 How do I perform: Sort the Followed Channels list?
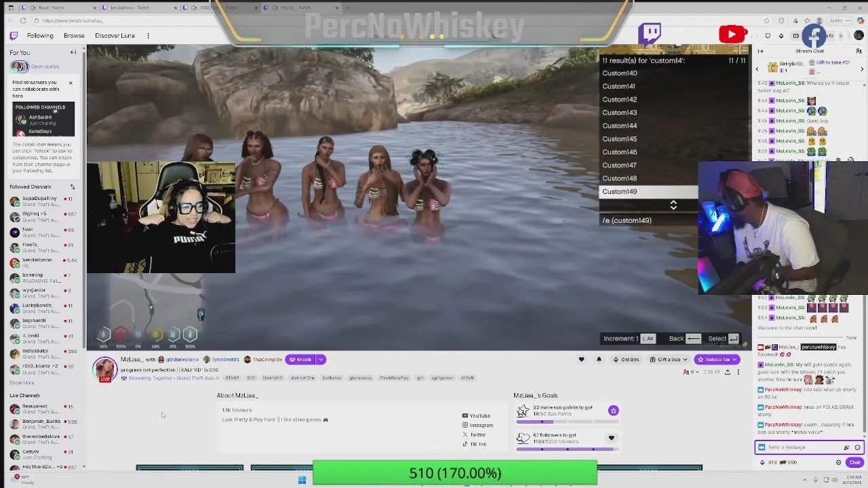click(73, 187)
